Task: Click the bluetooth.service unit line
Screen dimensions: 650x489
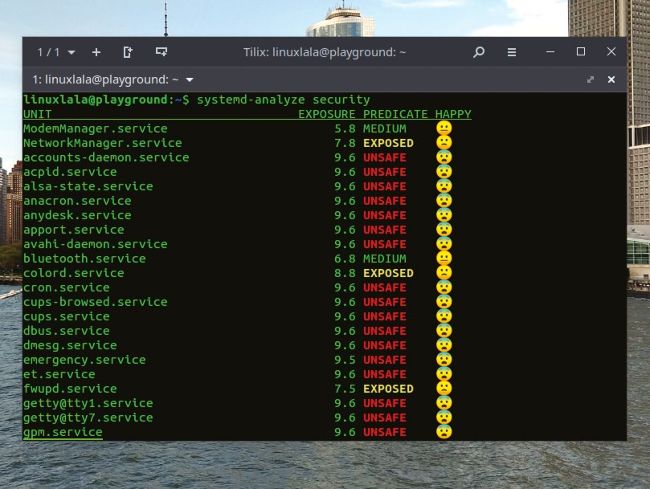Action: [x=85, y=259]
